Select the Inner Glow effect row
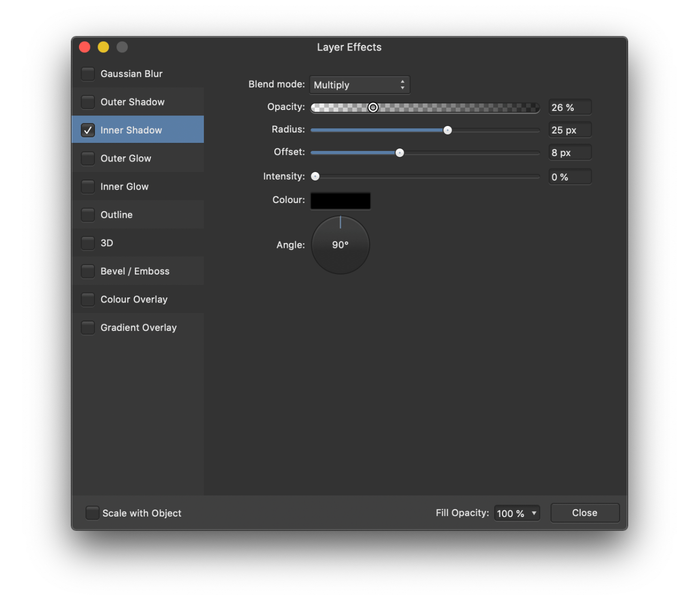 click(124, 186)
